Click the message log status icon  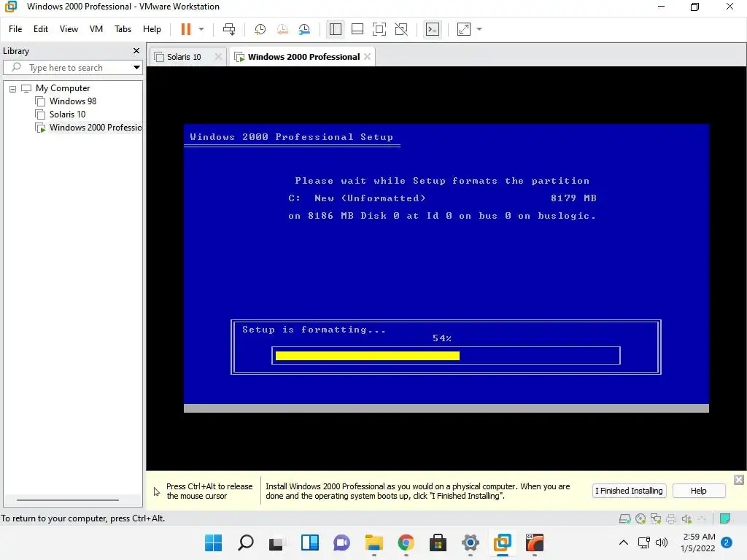tap(725, 518)
